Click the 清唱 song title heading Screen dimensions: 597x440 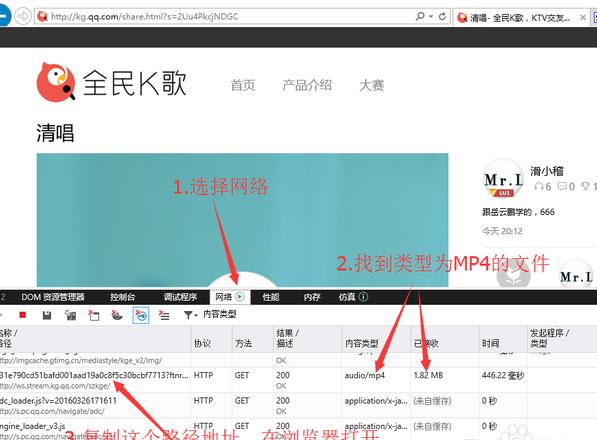point(55,133)
